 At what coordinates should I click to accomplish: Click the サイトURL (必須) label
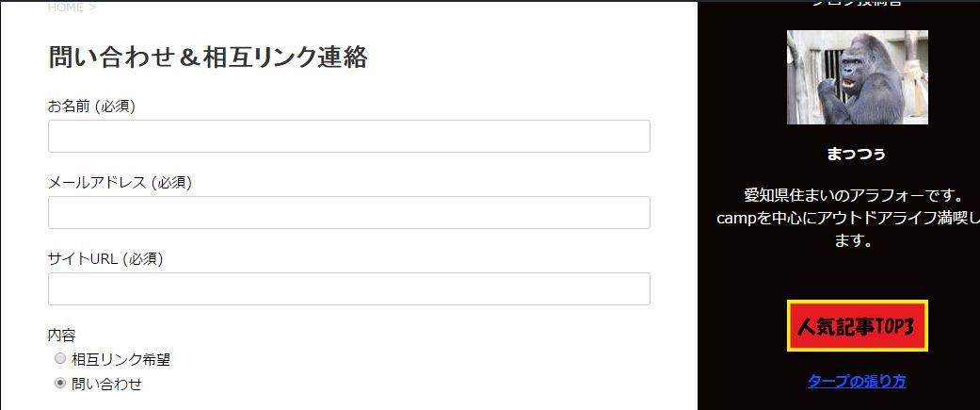click(x=105, y=259)
